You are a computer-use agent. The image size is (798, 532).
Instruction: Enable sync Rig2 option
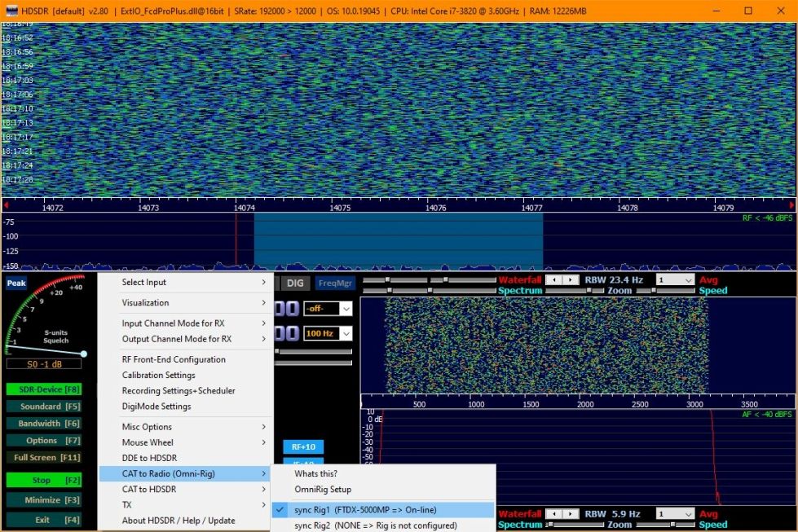pos(375,525)
